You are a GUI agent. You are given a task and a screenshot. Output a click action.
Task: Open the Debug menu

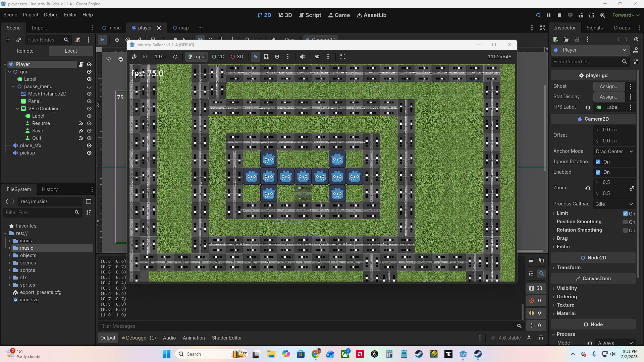51,15
